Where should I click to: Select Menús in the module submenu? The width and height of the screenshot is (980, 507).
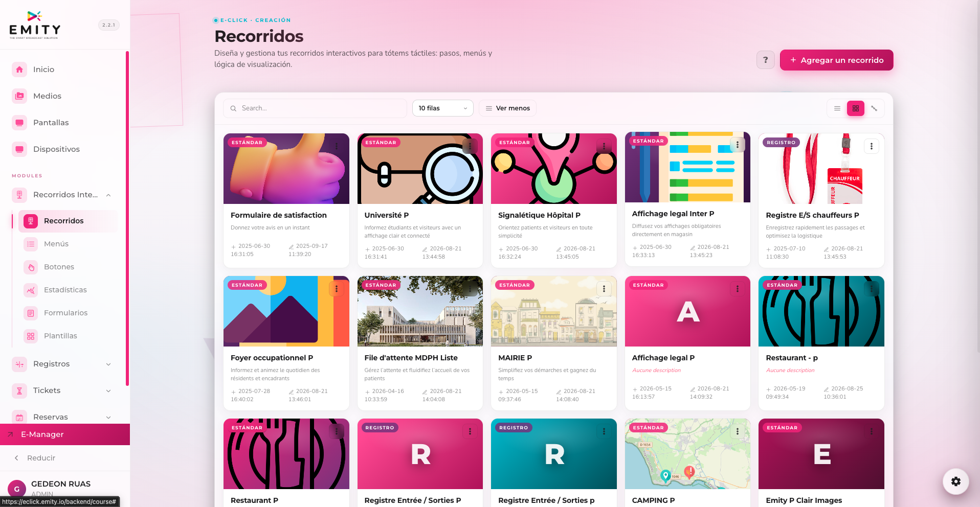[x=56, y=244]
